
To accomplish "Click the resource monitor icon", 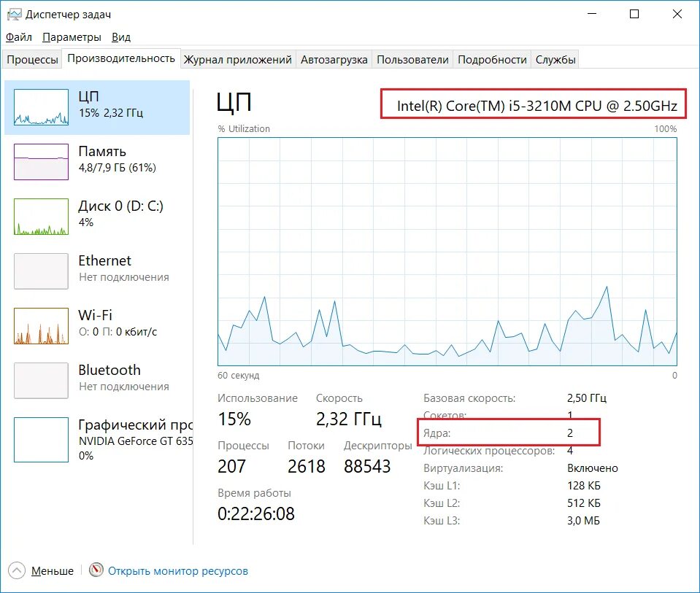I will [x=96, y=570].
